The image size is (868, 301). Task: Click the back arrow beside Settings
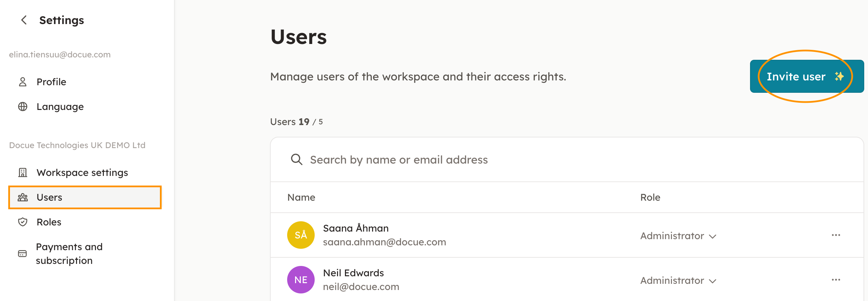tap(24, 20)
